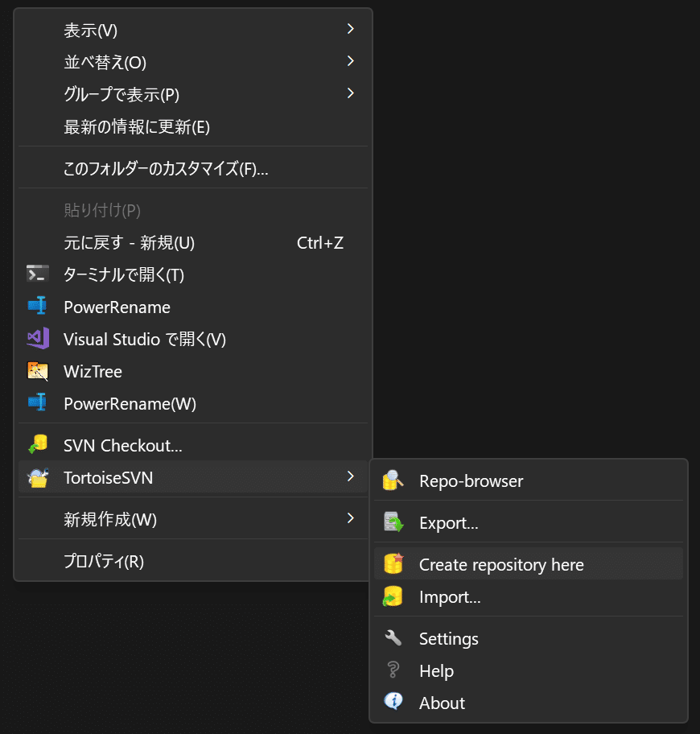Choose このフォルダーのカスタマイズ(F)... entry
Image resolution: width=700 pixels, height=734 pixels.
coord(193,167)
